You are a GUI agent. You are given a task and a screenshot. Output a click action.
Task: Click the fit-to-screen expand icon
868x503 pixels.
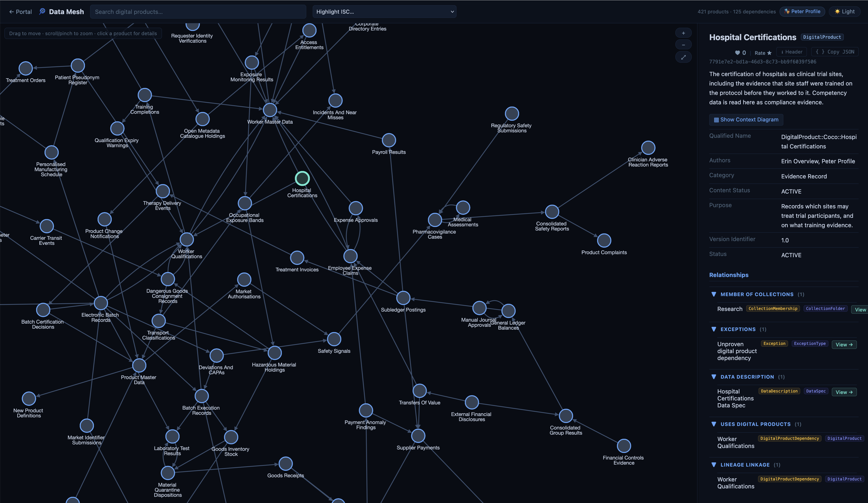pos(683,57)
